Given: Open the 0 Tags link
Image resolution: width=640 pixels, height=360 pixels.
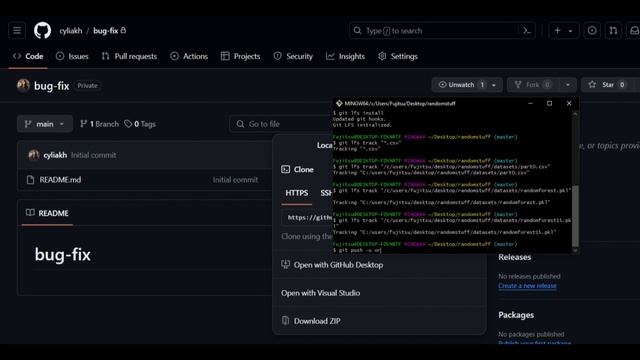Looking at the screenshot, I should coord(140,124).
